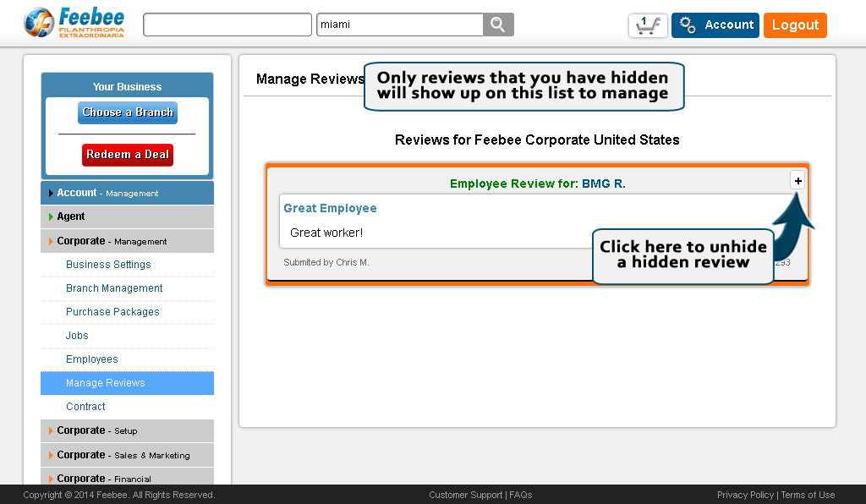Image resolution: width=866 pixels, height=504 pixels.
Task: Expand the Corporate - Setup section
Action: pyautogui.click(x=127, y=430)
